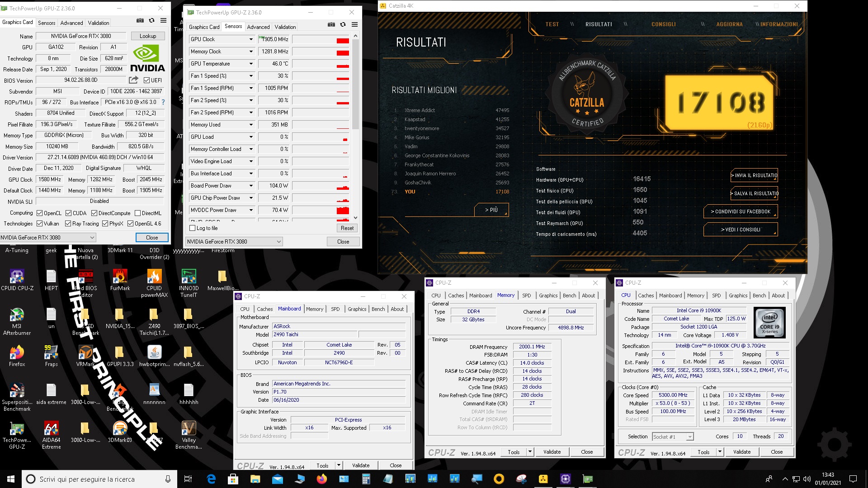
Task: Click the Bus Interface question mark icon
Action: pyautogui.click(x=163, y=102)
